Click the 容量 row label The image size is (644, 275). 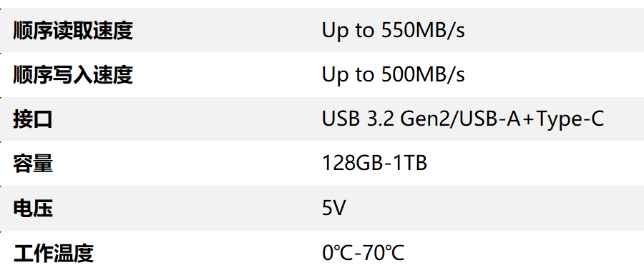click(x=33, y=164)
